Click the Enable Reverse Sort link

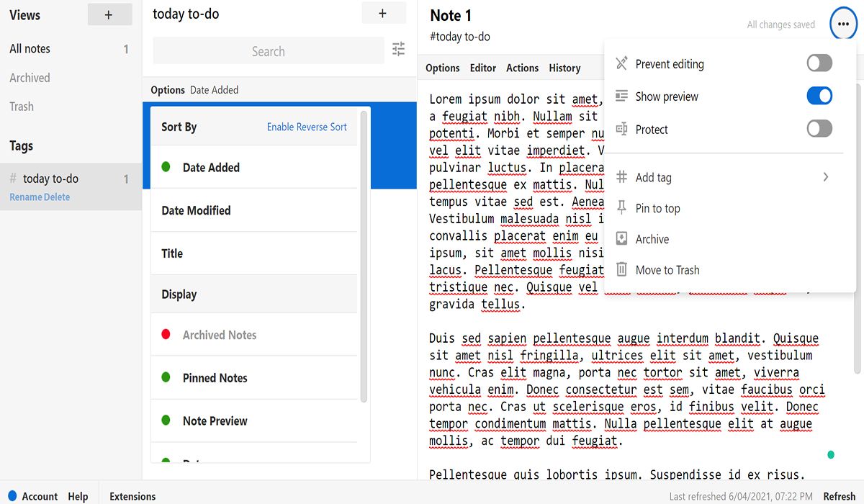tap(307, 127)
